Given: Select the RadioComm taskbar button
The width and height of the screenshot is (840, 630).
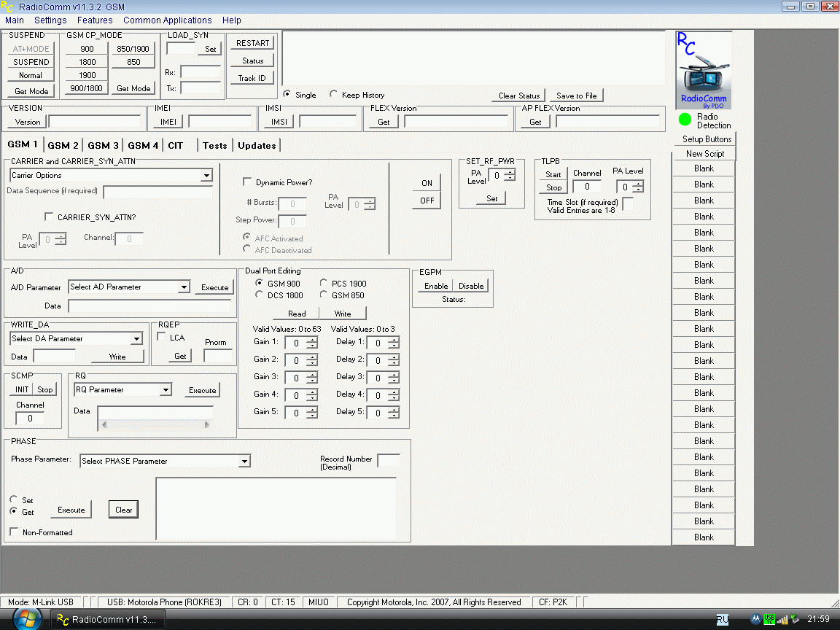Looking at the screenshot, I should click(108, 620).
